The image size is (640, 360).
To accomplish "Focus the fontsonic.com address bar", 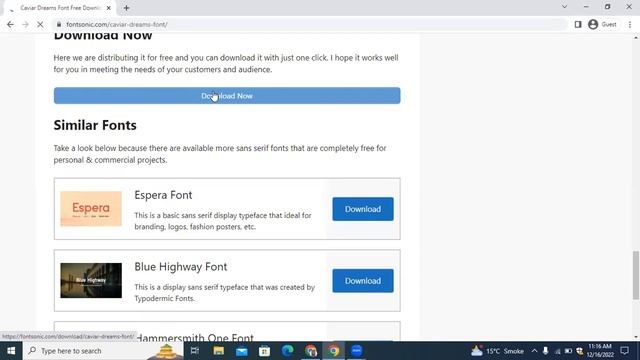I will 310,24.
